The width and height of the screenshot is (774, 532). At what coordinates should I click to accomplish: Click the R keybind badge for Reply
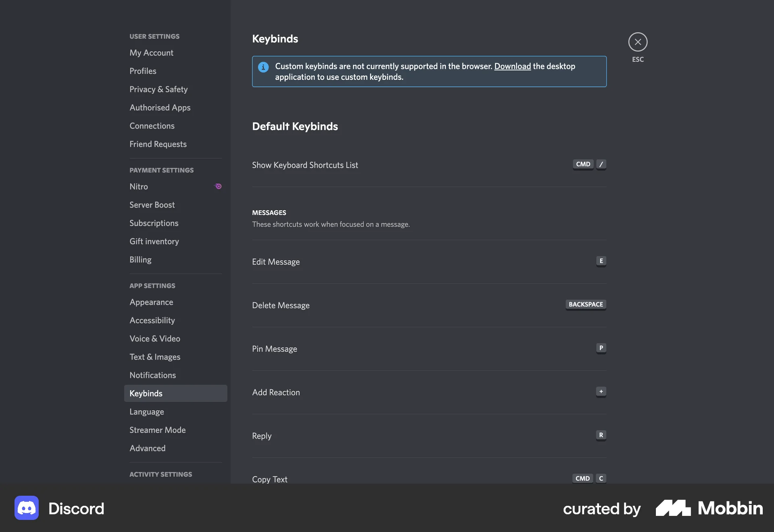coord(601,435)
